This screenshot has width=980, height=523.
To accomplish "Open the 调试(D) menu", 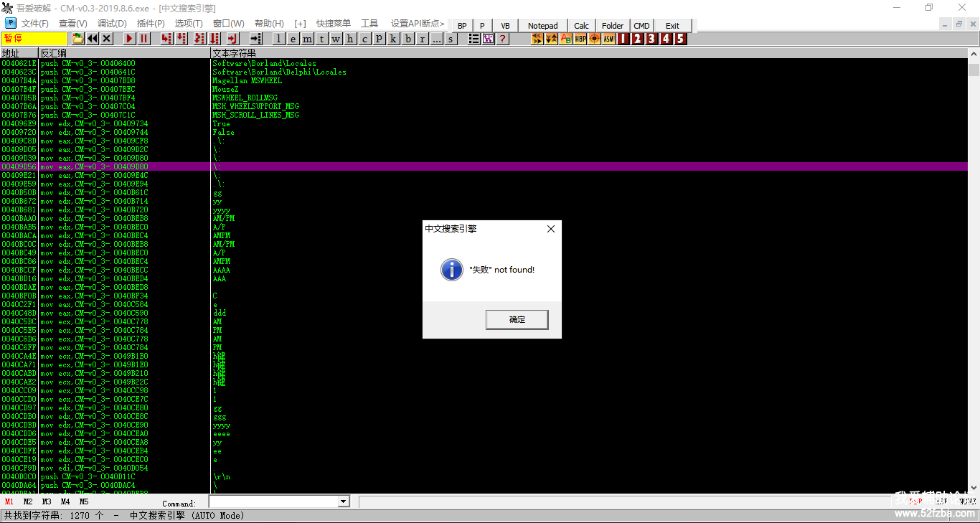I will pyautogui.click(x=112, y=24).
